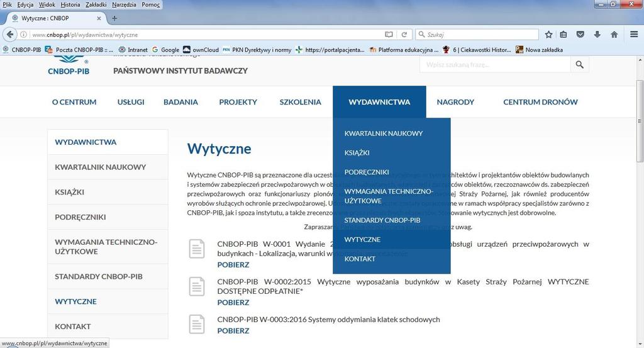Viewport: 644px width, 348px height.
Task: Open Downloads arrow icon in toolbar
Action: [597, 35]
